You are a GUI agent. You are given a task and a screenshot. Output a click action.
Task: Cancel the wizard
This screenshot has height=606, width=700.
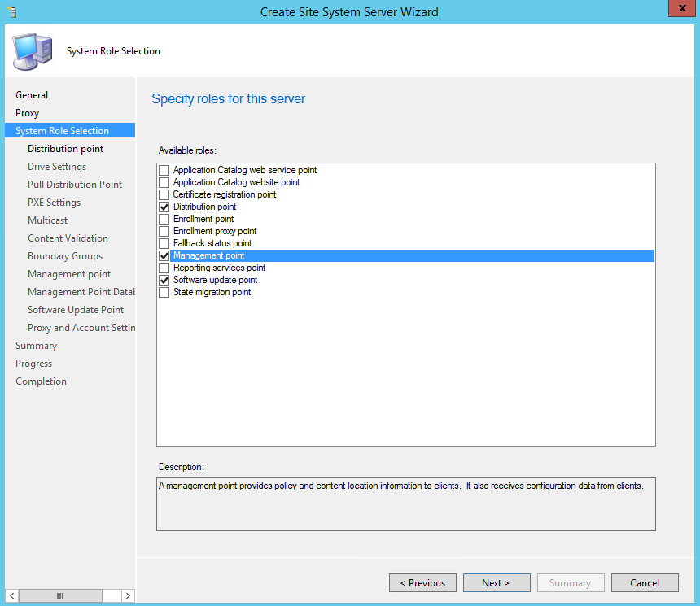point(645,582)
